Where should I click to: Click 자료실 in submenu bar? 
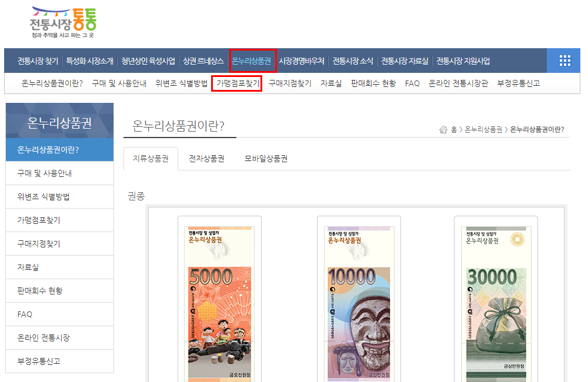[x=331, y=83]
